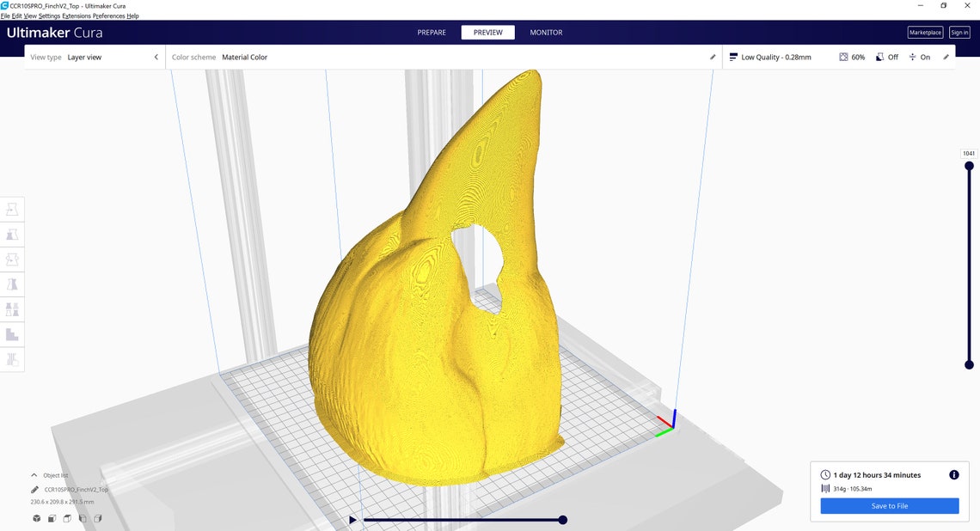The height and width of the screenshot is (531, 980).
Task: Open the File menu
Action: (5, 15)
